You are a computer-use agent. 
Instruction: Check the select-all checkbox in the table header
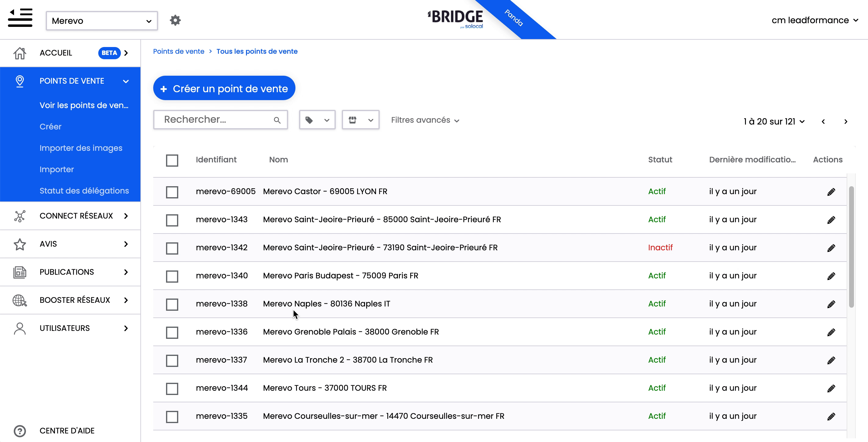[x=172, y=160]
